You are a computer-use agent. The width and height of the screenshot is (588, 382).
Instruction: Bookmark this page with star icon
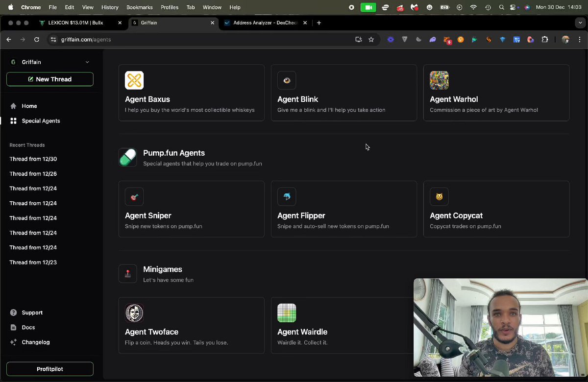coord(371,40)
